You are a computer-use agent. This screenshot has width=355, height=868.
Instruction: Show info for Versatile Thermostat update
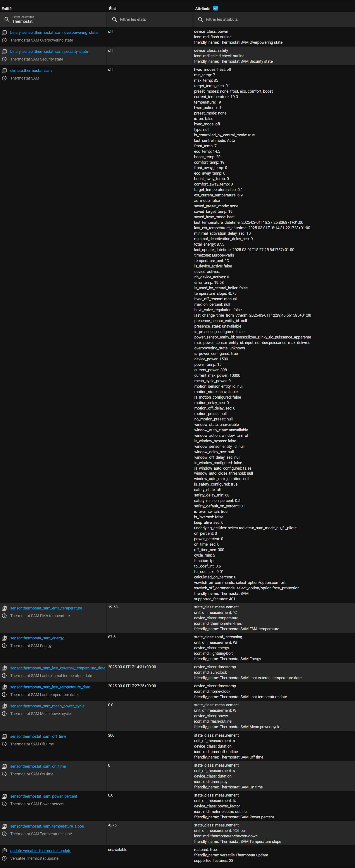pyautogui.click(x=4, y=858)
